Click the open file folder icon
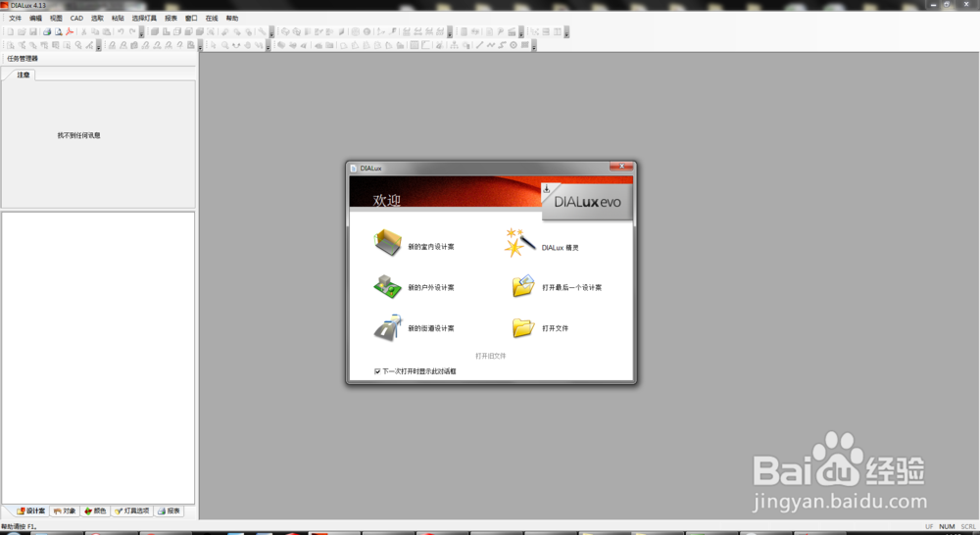Viewport: 980px width, 535px height. 523,327
